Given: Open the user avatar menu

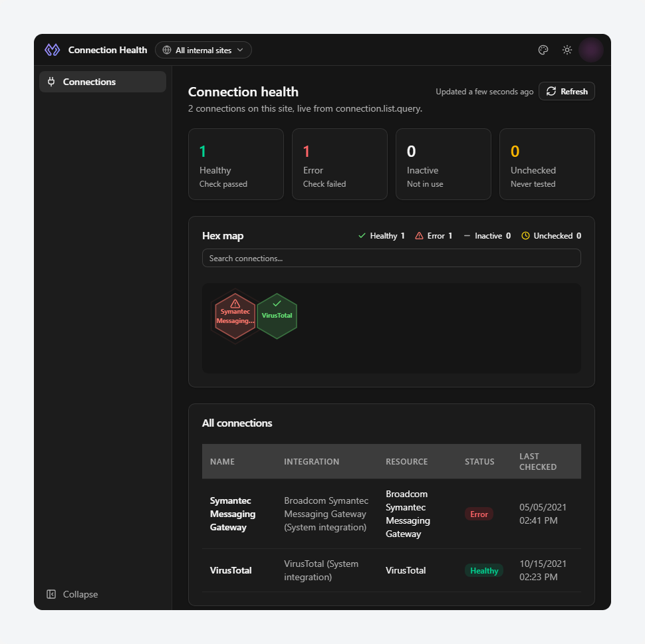Looking at the screenshot, I should 590,50.
